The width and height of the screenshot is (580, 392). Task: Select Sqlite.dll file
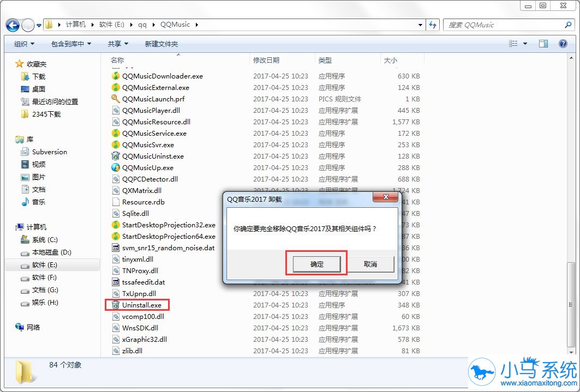point(135,214)
